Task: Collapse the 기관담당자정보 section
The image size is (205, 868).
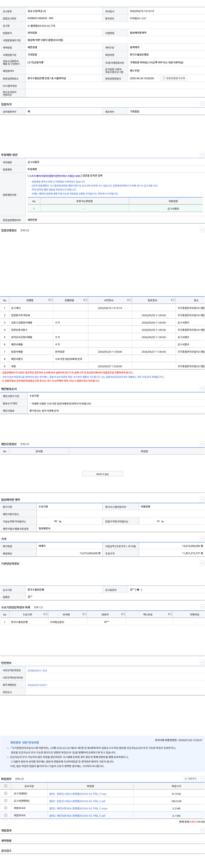Action: (202, 563)
